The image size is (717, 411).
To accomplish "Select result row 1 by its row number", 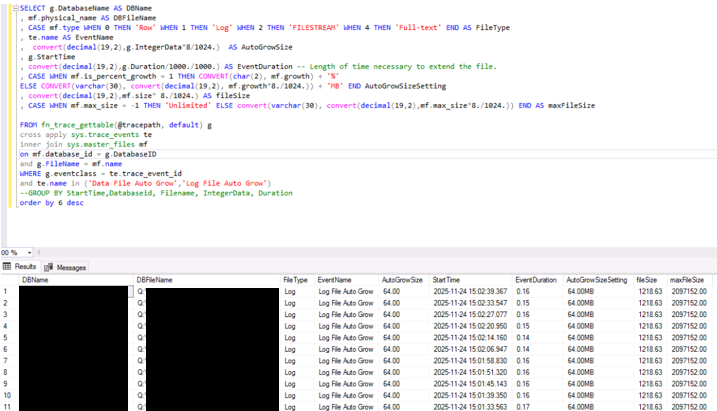I will click(7, 292).
